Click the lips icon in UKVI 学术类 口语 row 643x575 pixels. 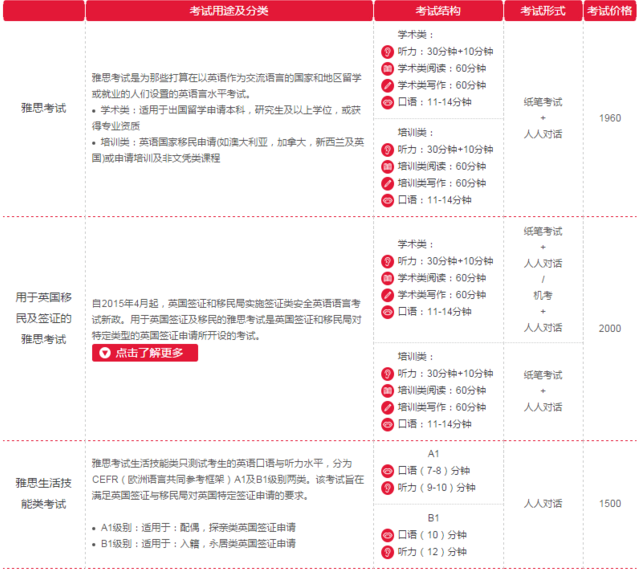click(387, 312)
